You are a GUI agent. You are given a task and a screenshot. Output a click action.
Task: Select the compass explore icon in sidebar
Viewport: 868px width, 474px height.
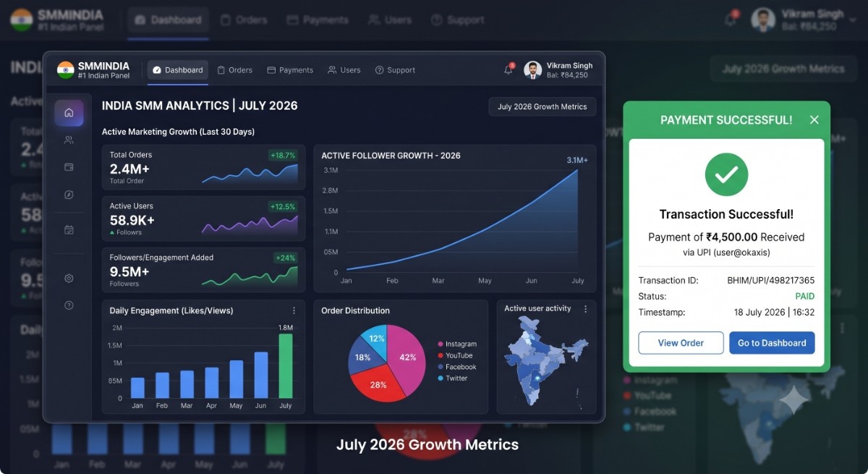pyautogui.click(x=69, y=195)
